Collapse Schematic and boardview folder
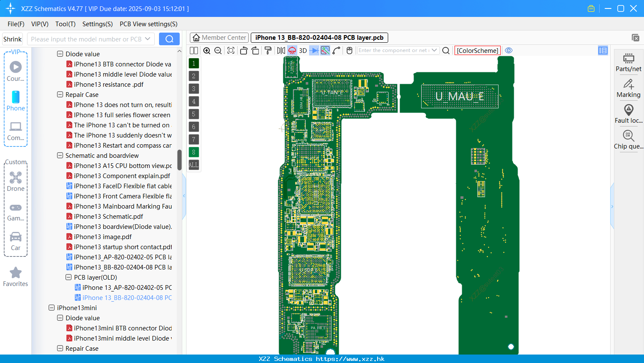The width and height of the screenshot is (644, 363). pos(60,156)
